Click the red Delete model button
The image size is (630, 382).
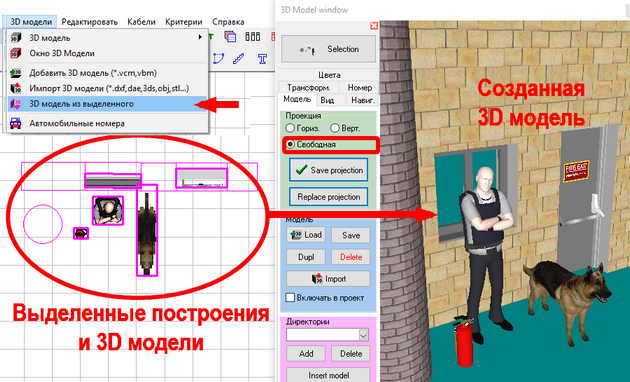(x=350, y=257)
